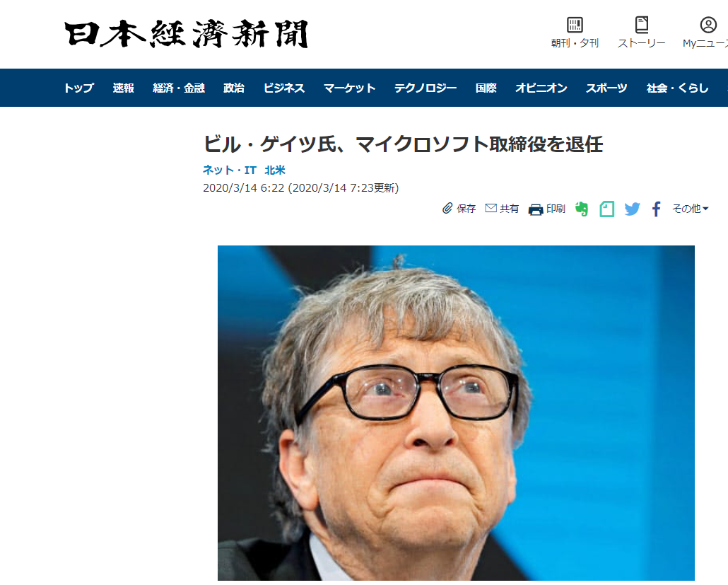The width and height of the screenshot is (728, 585).
Task: Go to the トップ menu item
Action: coord(78,88)
